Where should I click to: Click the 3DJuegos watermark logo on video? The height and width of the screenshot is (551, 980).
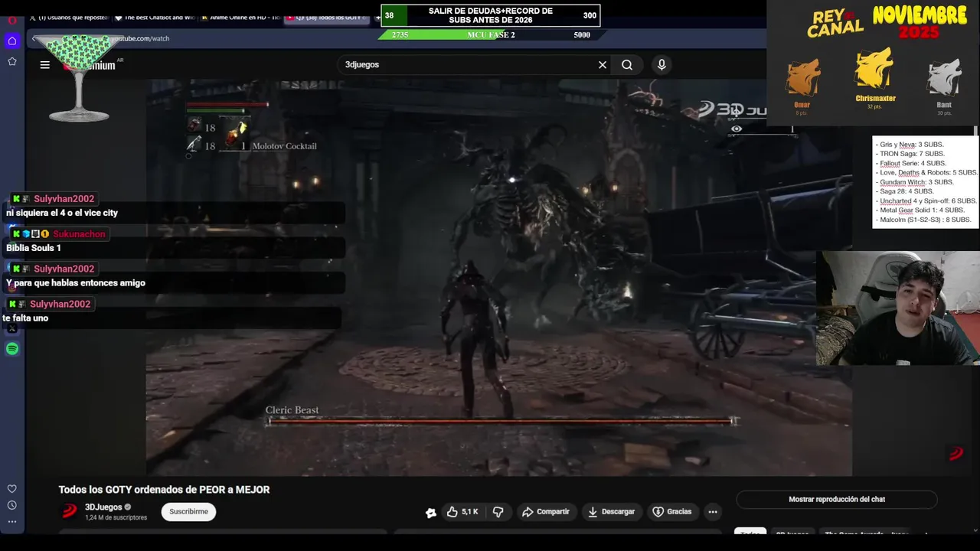tap(955, 454)
